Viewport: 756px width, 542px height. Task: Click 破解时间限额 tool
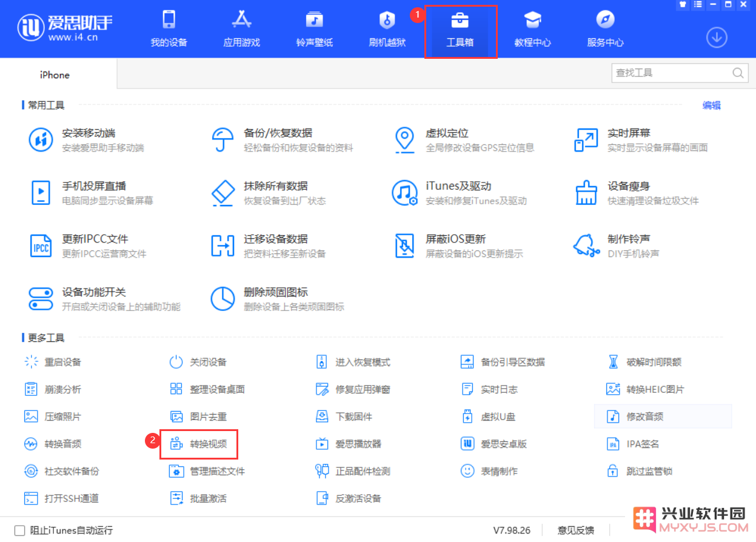[644, 362]
